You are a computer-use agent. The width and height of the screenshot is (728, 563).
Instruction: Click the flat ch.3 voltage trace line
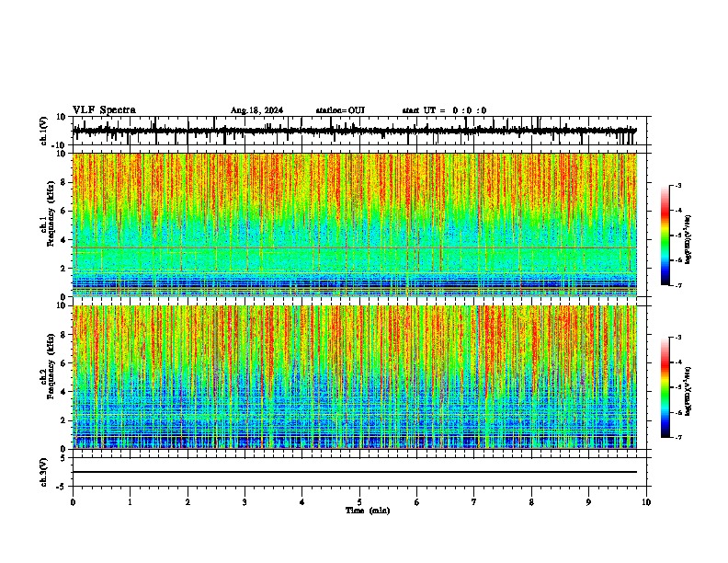(355, 472)
